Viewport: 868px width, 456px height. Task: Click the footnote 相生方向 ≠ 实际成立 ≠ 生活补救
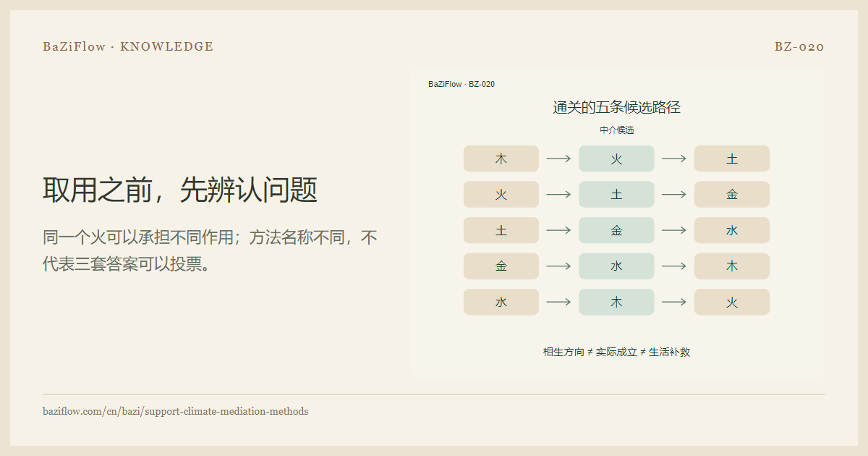tap(616, 352)
